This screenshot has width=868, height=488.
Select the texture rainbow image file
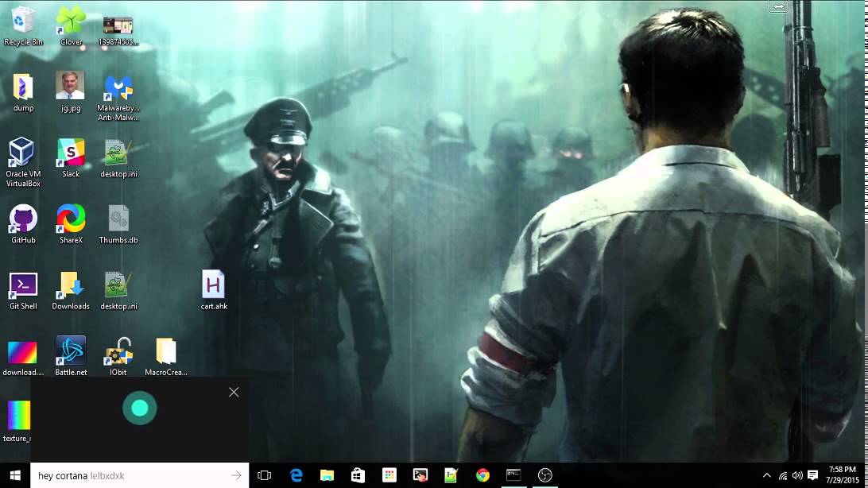point(19,415)
